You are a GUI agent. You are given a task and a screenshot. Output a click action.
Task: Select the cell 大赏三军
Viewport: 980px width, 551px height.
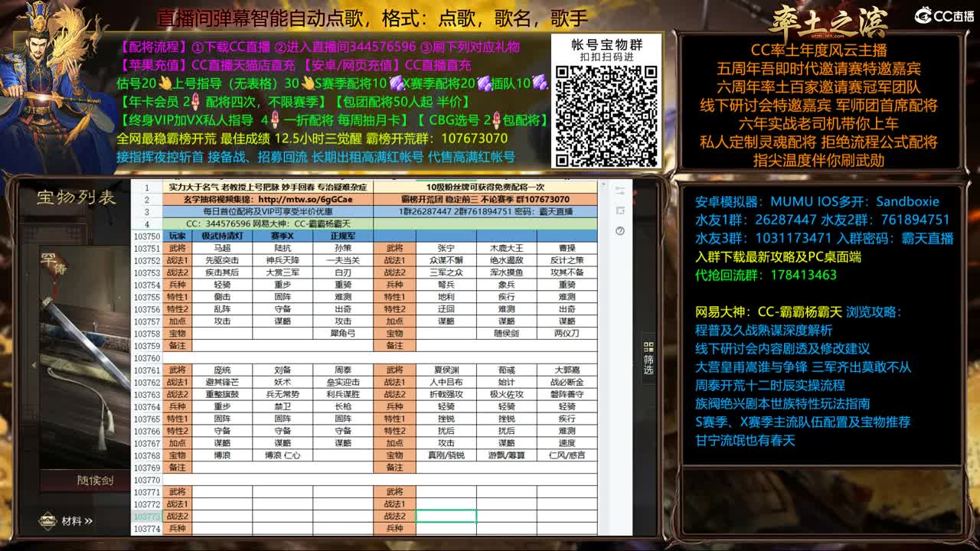click(283, 273)
